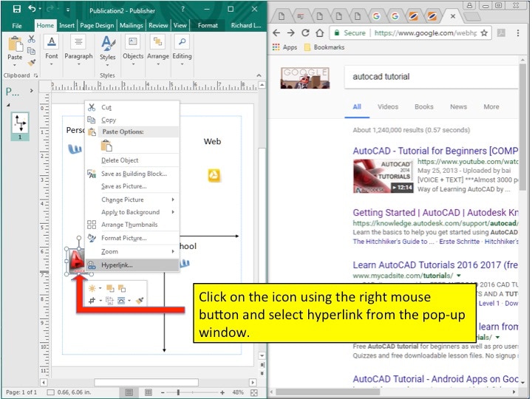Select the page 1 thumbnail
Image resolution: width=532 pixels, height=399 pixels.
[x=20, y=123]
